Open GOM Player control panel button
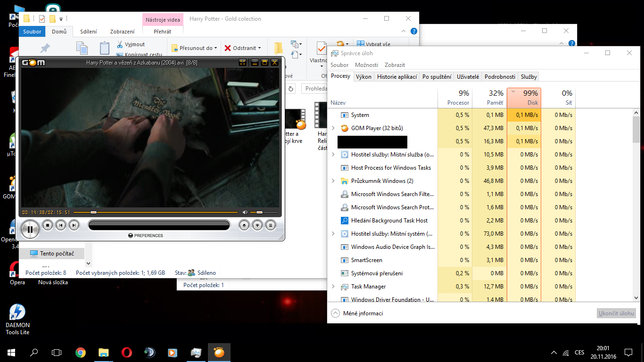The height and width of the screenshot is (362, 644). coord(257,225)
